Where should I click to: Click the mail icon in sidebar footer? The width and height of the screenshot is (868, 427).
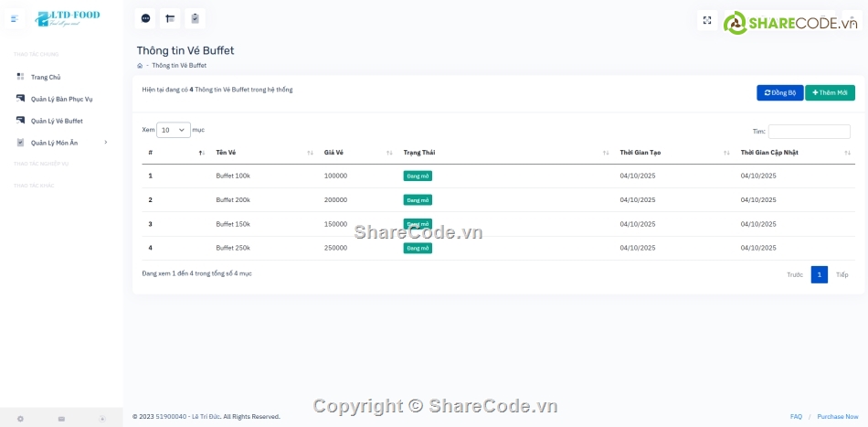click(61, 419)
